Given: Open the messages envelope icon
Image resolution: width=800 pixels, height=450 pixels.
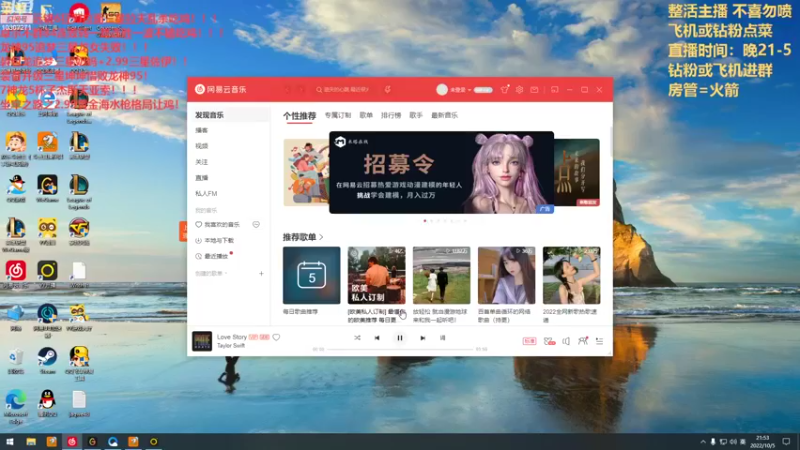Looking at the screenshot, I should tap(534, 90).
